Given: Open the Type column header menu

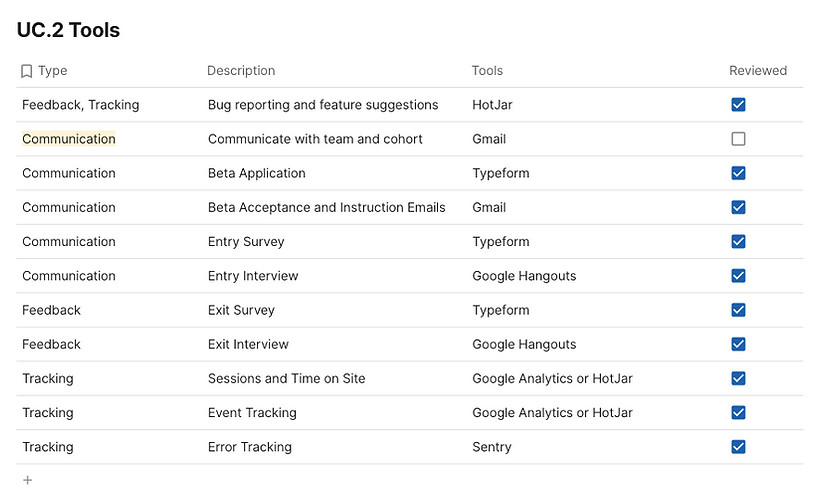Looking at the screenshot, I should 53,71.
